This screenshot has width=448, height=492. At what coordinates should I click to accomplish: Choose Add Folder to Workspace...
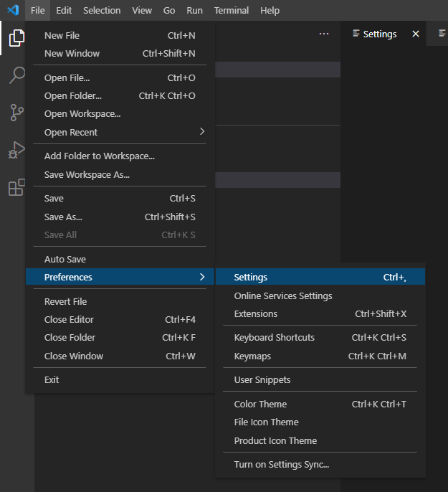click(120, 156)
